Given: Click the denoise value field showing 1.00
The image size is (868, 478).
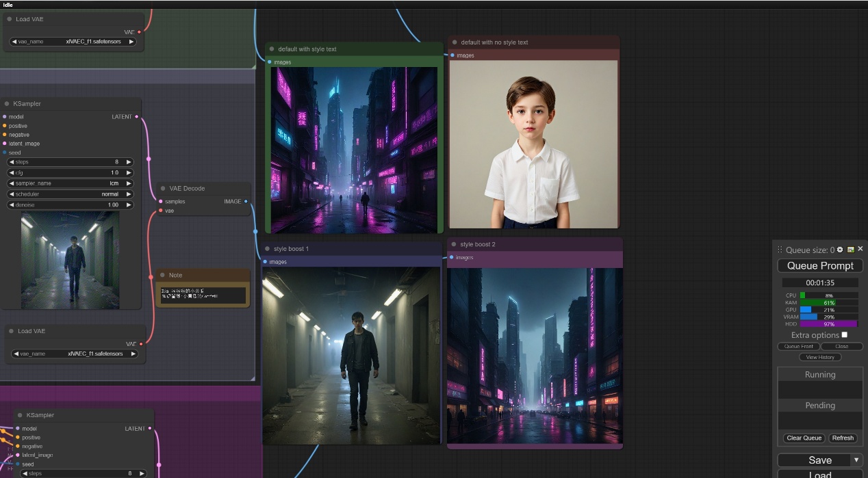Looking at the screenshot, I should pos(70,204).
